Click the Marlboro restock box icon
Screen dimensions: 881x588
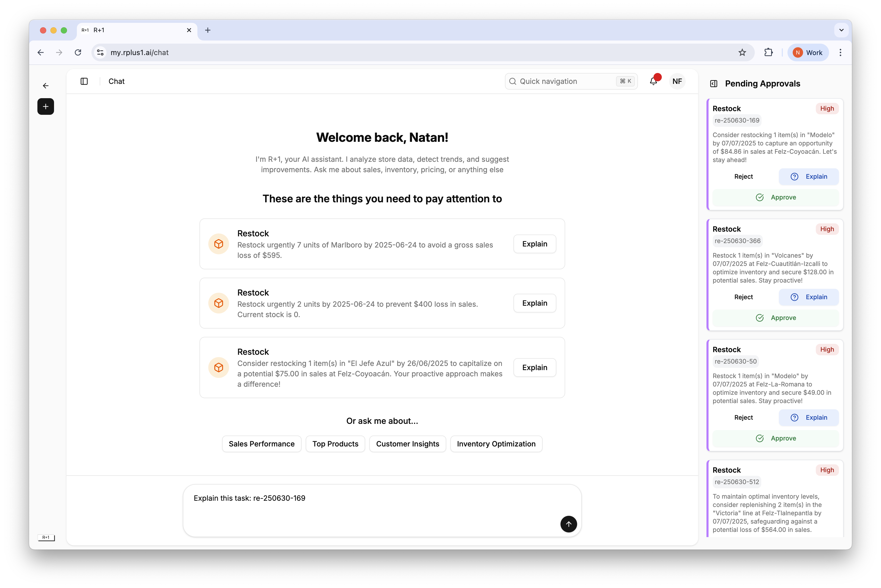[219, 244]
